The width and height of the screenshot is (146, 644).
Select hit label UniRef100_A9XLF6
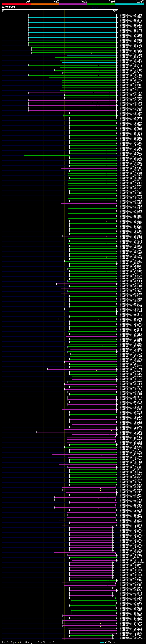click(x=131, y=93)
